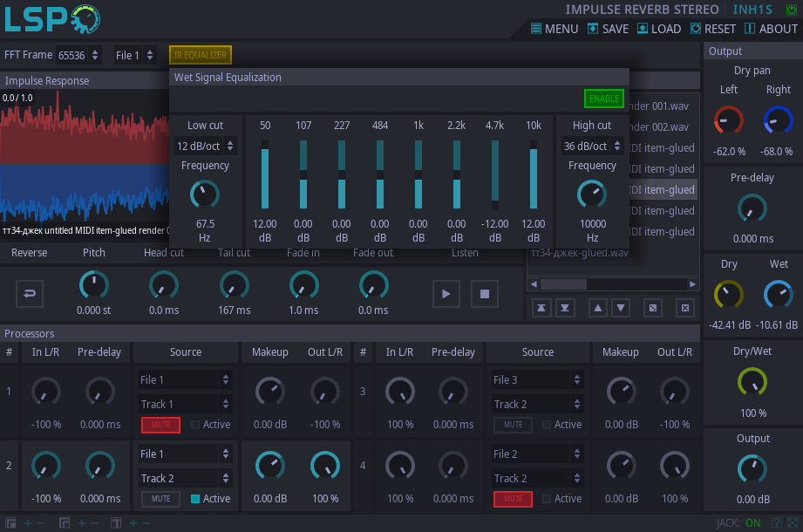Toggle the ENABLE wet equalization button
This screenshot has width=803, height=532.
(604, 99)
